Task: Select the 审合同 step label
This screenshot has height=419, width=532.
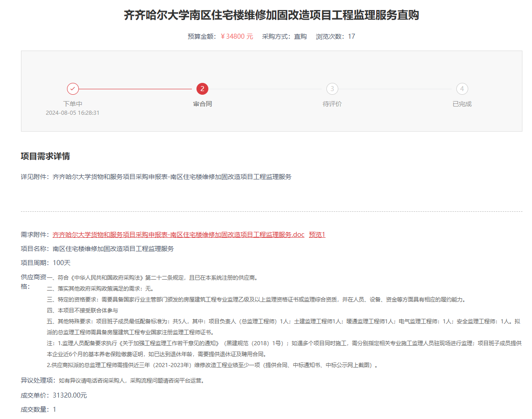Action: tap(202, 104)
